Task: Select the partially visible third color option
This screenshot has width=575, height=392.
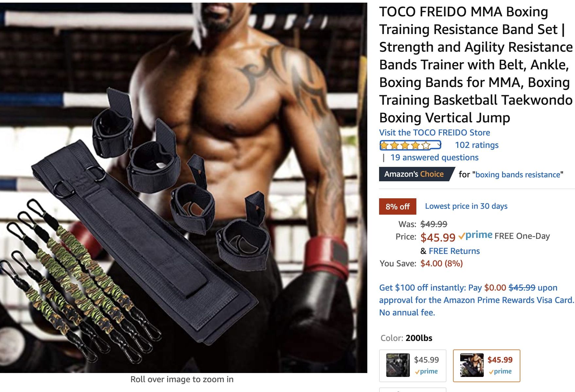Action: (x=412, y=390)
